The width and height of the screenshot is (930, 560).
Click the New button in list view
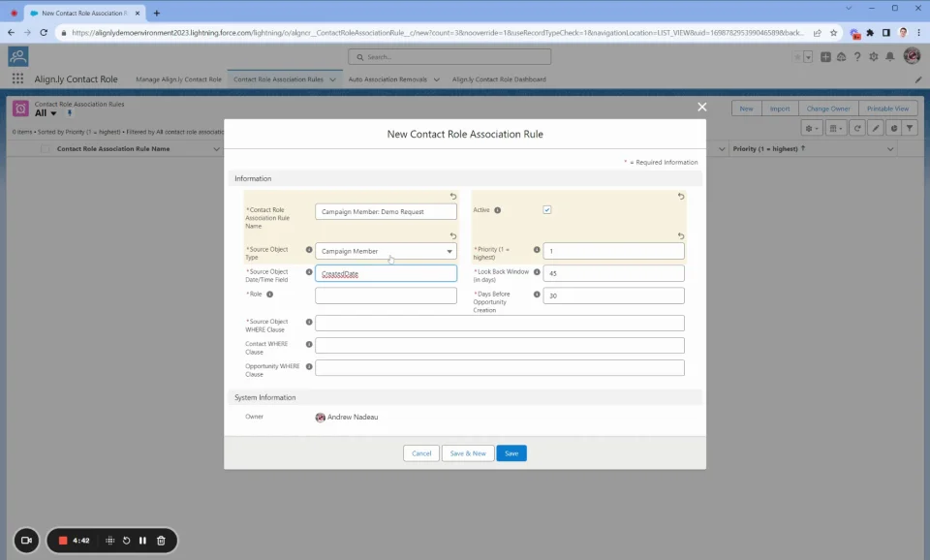(x=746, y=109)
